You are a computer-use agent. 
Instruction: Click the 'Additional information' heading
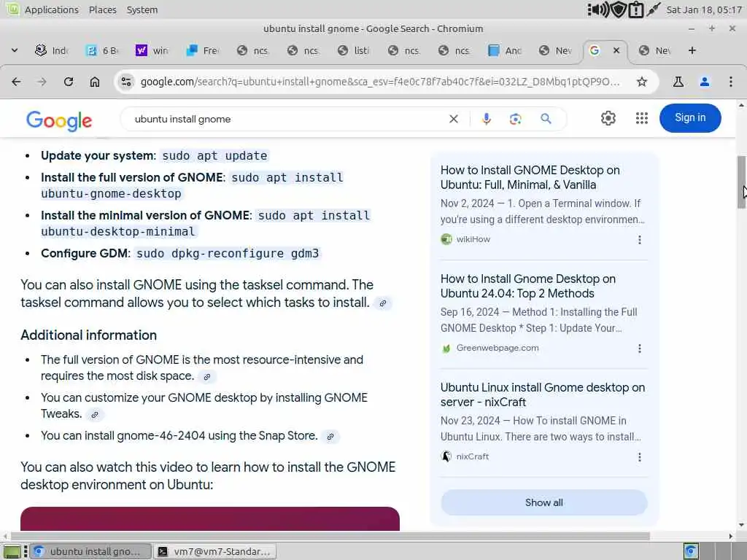(x=88, y=335)
